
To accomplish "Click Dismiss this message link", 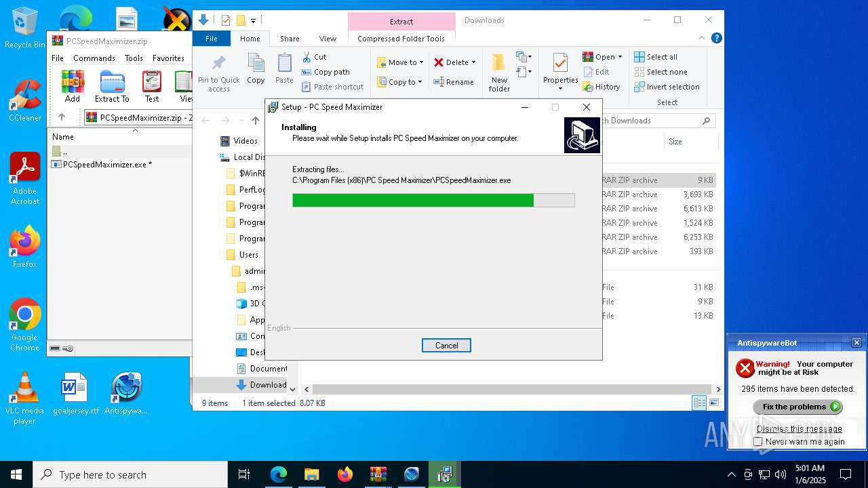I will click(799, 429).
